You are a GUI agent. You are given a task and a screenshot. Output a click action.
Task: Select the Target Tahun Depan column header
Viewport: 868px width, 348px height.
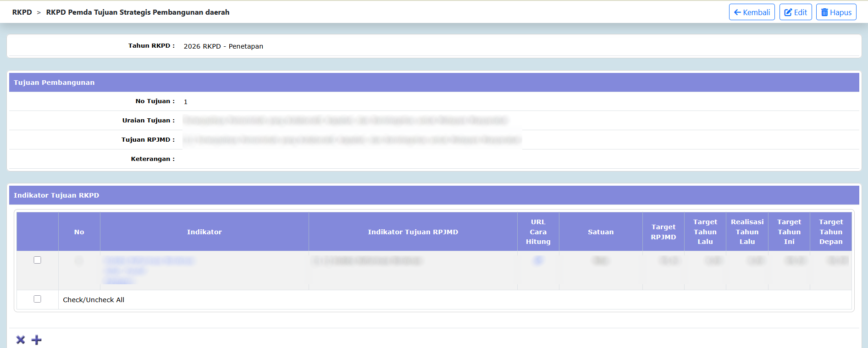(830, 232)
